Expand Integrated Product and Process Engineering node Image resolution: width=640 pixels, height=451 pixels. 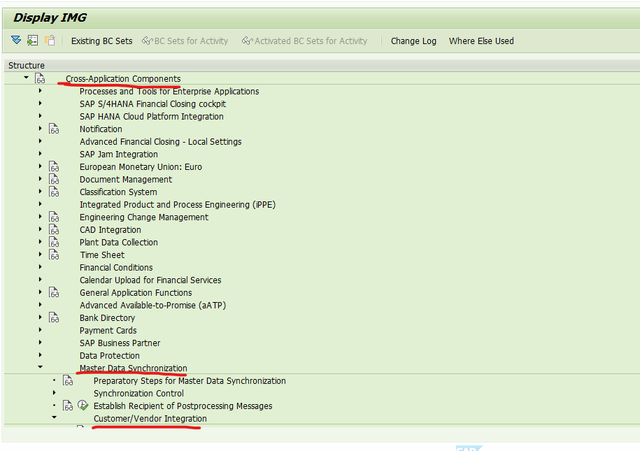click(40, 204)
